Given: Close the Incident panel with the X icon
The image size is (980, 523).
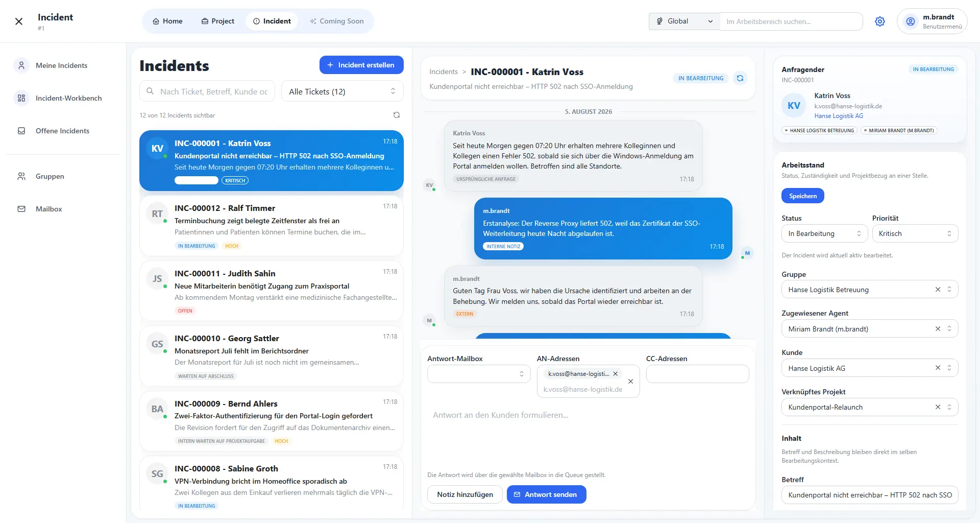Looking at the screenshot, I should [x=19, y=21].
